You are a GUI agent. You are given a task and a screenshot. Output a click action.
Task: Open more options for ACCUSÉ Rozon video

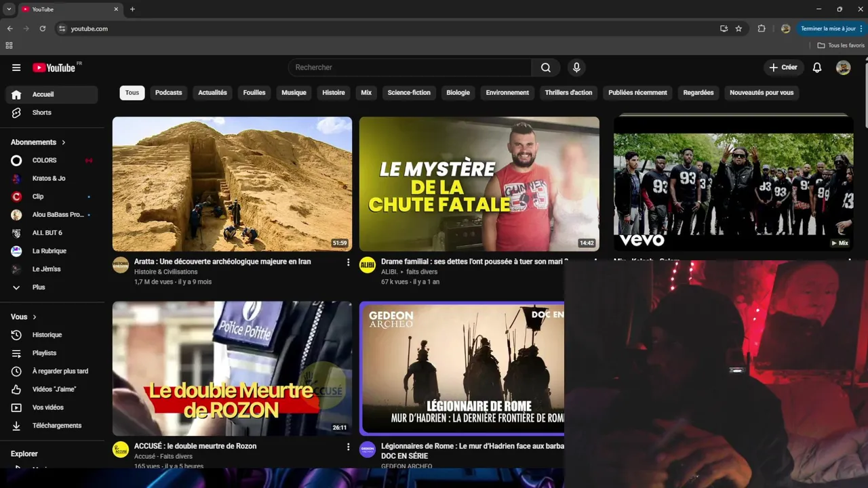coord(349,447)
